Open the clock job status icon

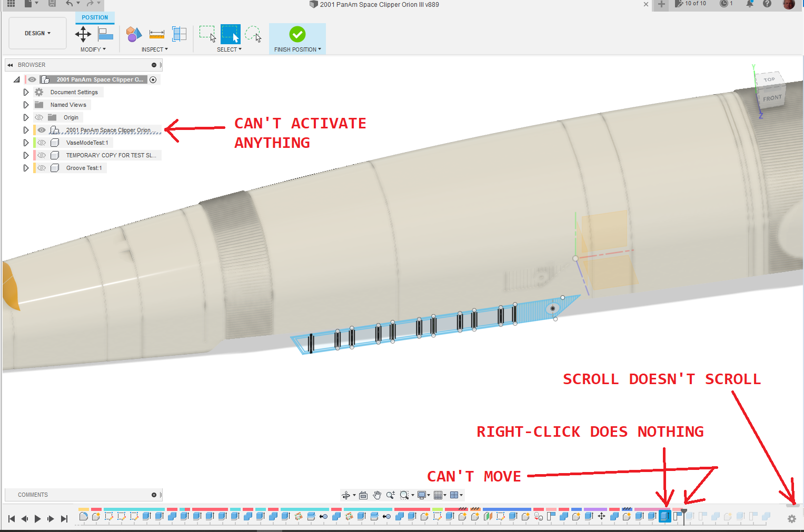click(x=727, y=4)
